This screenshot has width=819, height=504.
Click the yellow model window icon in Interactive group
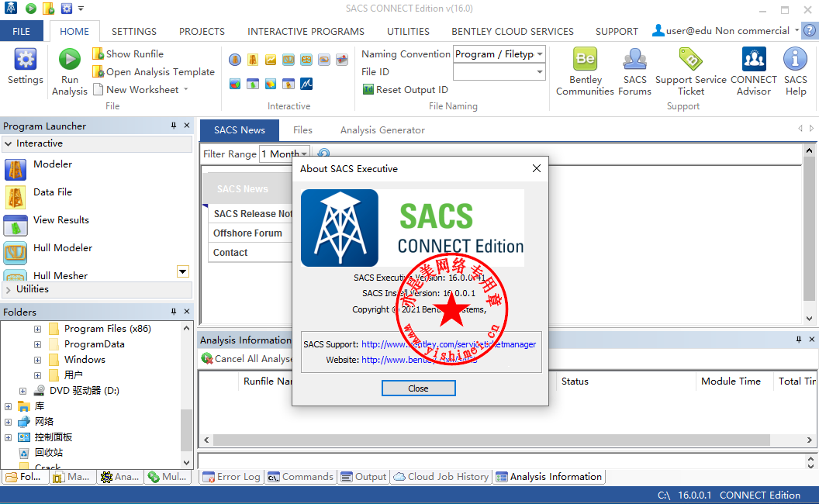[289, 84]
